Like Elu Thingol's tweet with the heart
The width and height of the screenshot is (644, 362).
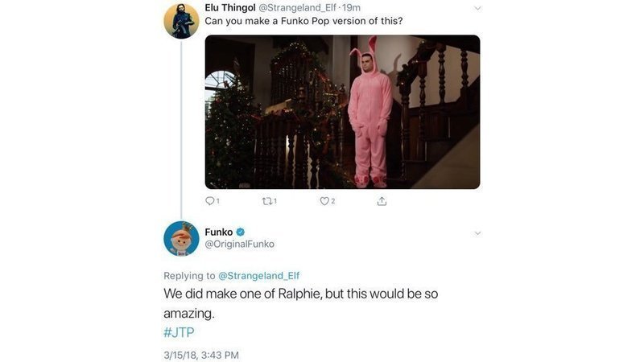(x=324, y=201)
